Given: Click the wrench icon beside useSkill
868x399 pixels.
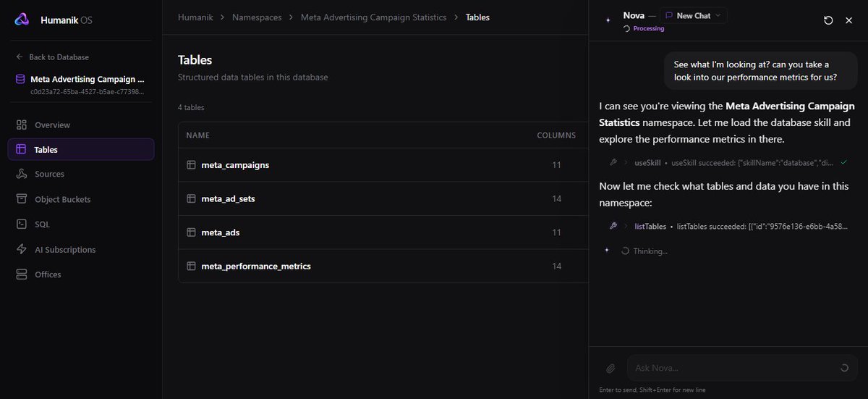Looking at the screenshot, I should click(x=613, y=163).
